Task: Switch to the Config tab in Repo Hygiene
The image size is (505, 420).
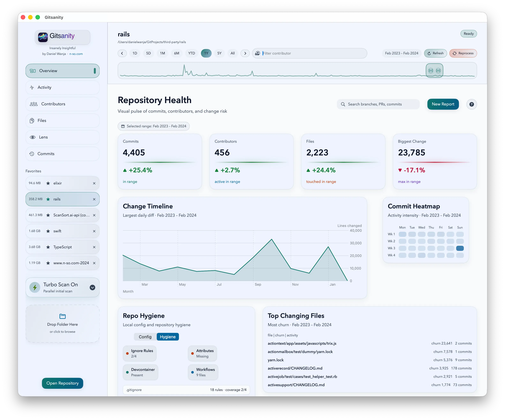Action: tap(145, 337)
